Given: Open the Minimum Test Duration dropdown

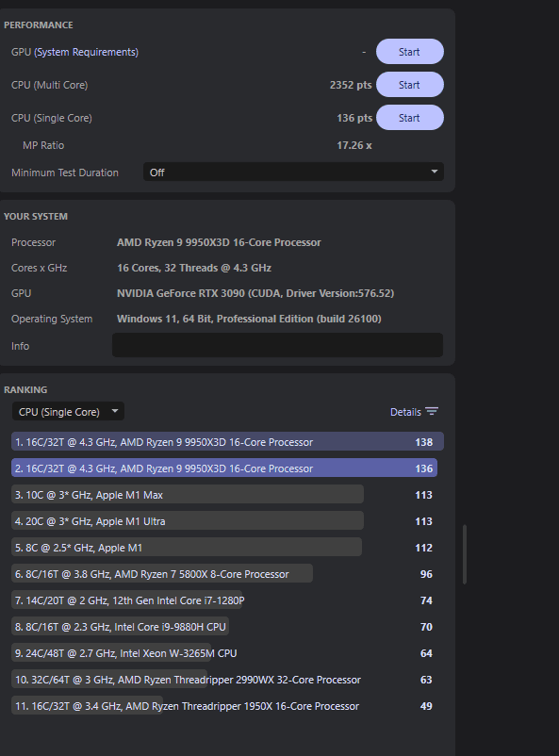Looking at the screenshot, I should click(x=293, y=173).
